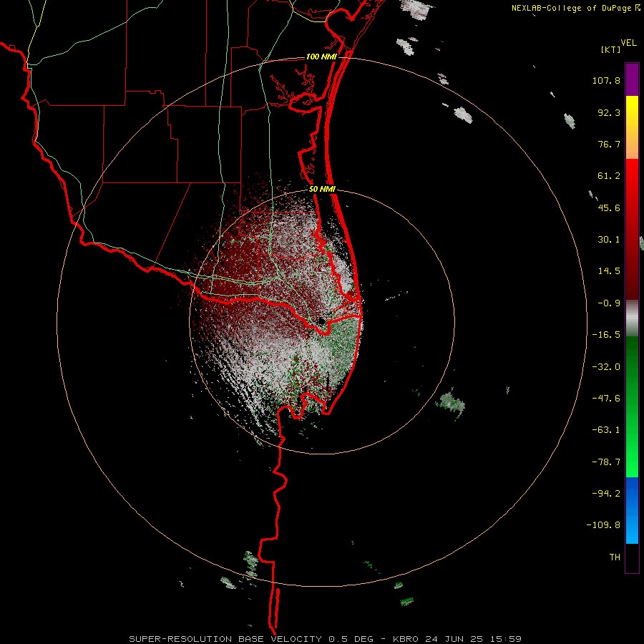Click the -94.2 legend value
The height and width of the screenshot is (644, 644).
pyautogui.click(x=606, y=493)
